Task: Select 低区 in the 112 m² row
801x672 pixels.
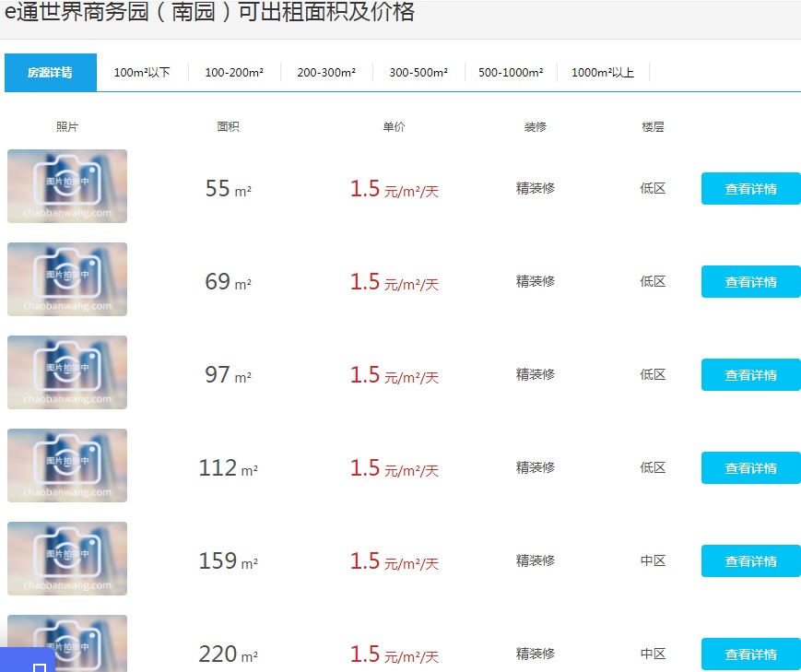Action: click(x=653, y=467)
